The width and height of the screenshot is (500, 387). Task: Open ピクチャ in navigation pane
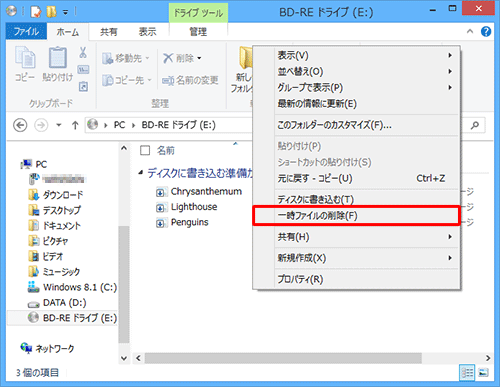click(x=49, y=241)
